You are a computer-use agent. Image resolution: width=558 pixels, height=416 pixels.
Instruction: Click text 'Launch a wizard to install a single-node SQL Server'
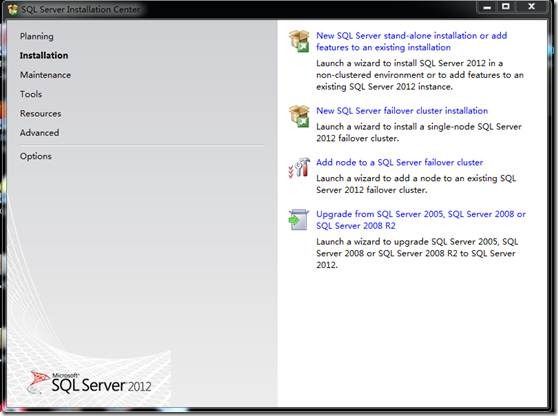[x=419, y=126]
